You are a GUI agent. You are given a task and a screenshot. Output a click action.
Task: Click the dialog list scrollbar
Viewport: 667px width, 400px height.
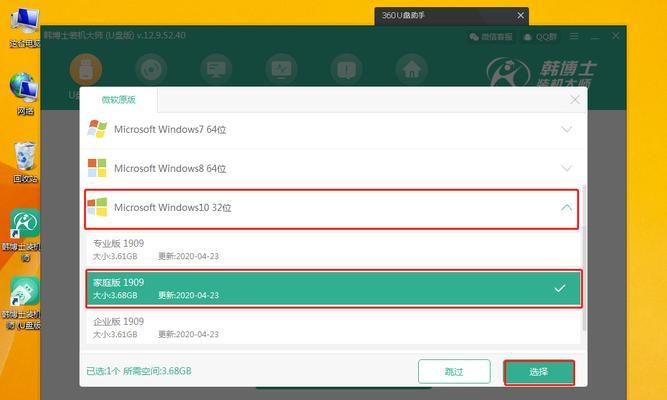tap(584, 260)
